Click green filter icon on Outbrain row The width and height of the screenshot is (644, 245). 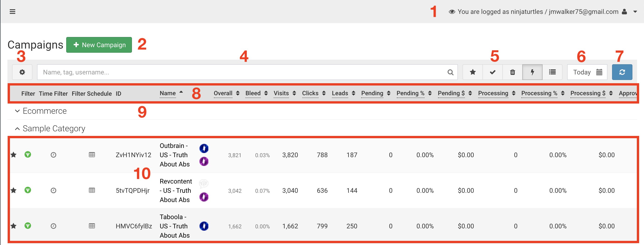click(28, 155)
